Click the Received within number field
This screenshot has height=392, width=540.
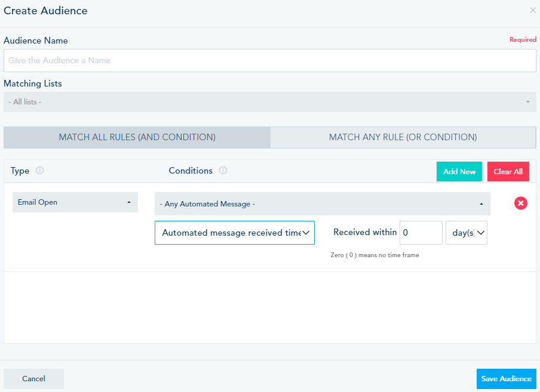point(421,233)
